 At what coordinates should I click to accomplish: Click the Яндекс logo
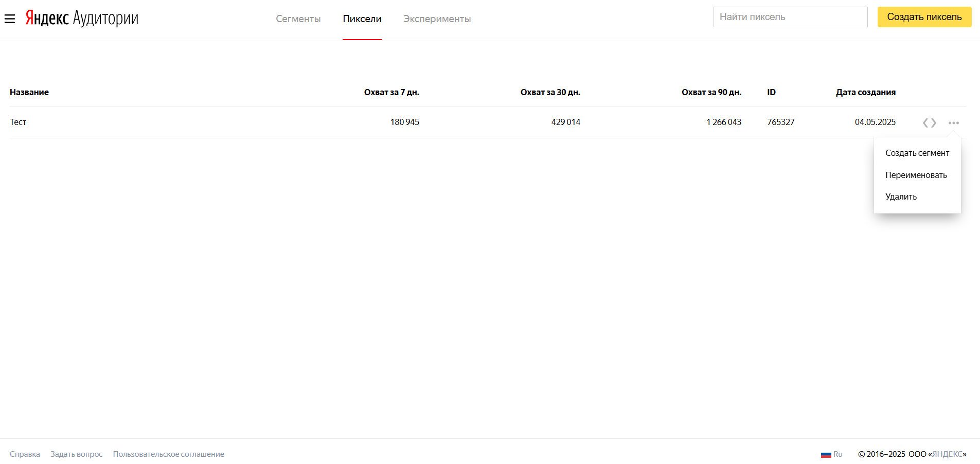click(x=47, y=18)
